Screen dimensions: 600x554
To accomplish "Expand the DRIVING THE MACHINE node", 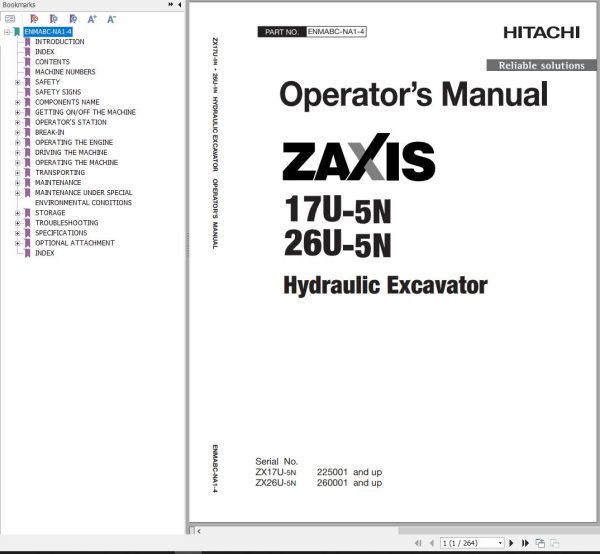I will (x=17, y=153).
